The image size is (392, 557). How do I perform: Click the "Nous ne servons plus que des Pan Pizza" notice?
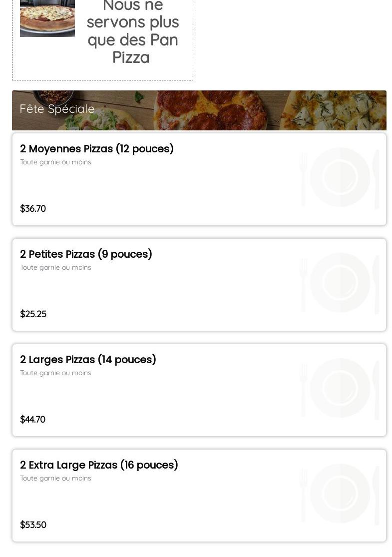(x=132, y=31)
